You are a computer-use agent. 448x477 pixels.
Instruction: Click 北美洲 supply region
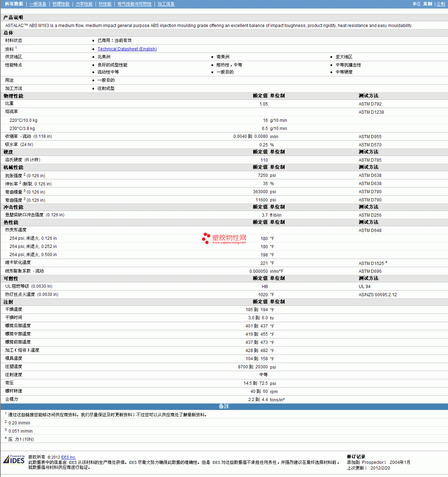click(104, 57)
